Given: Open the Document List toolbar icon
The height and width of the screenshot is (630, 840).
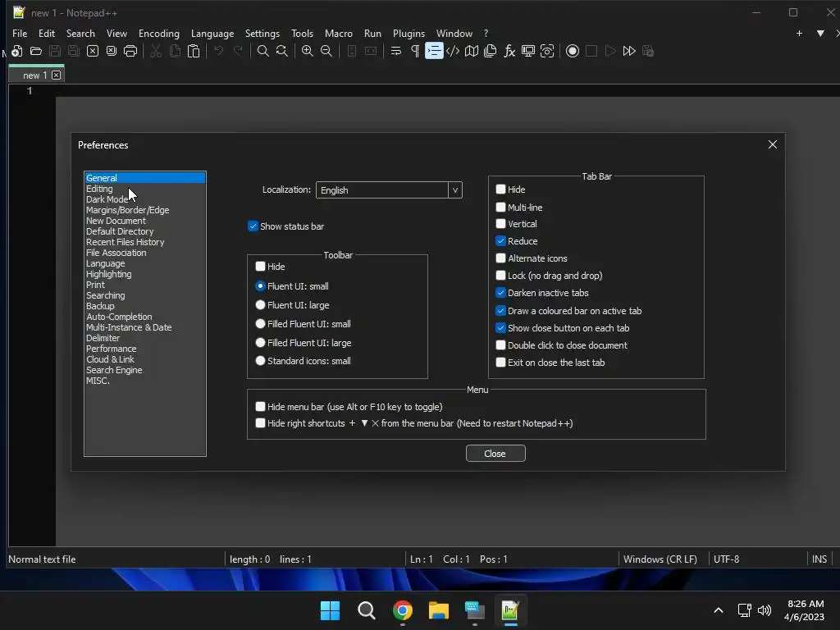Looking at the screenshot, I should tap(491, 51).
